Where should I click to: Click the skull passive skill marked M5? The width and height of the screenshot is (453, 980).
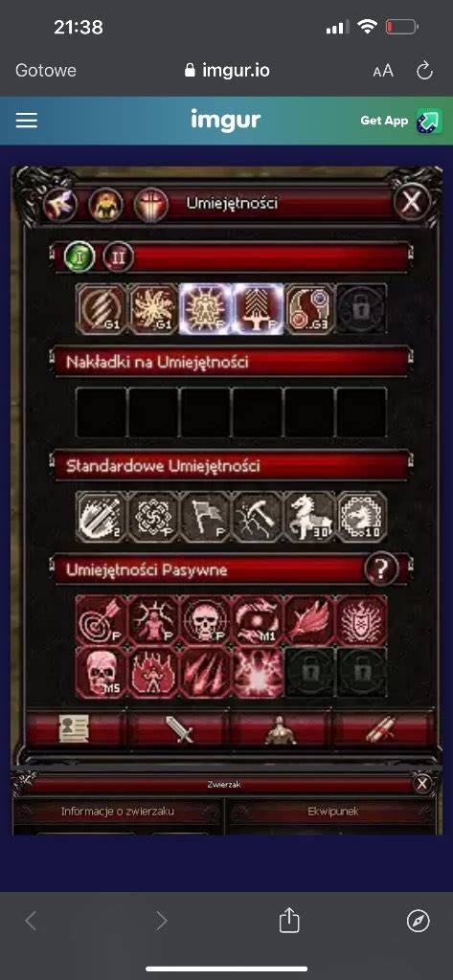(102, 673)
